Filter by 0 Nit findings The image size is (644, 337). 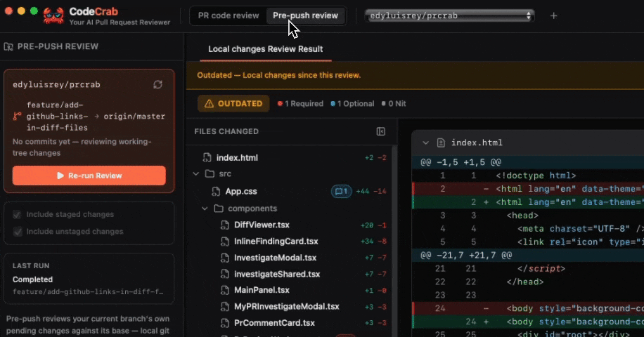point(394,104)
